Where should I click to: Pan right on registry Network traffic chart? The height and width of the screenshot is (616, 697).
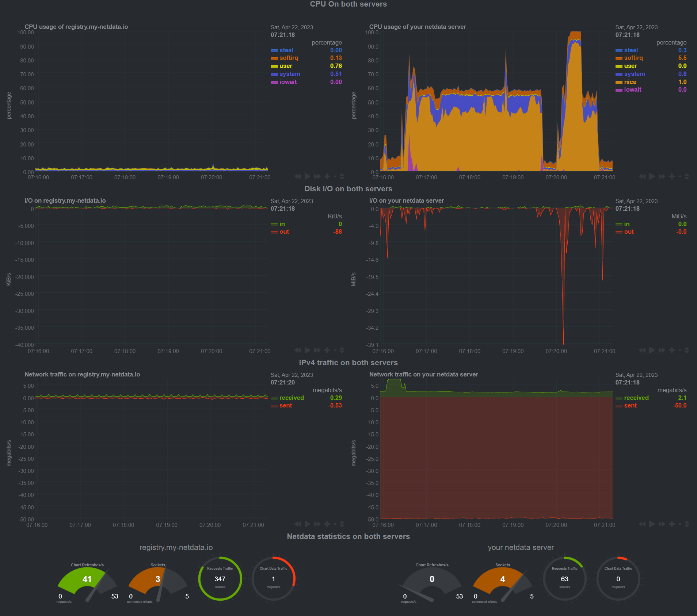(317, 524)
